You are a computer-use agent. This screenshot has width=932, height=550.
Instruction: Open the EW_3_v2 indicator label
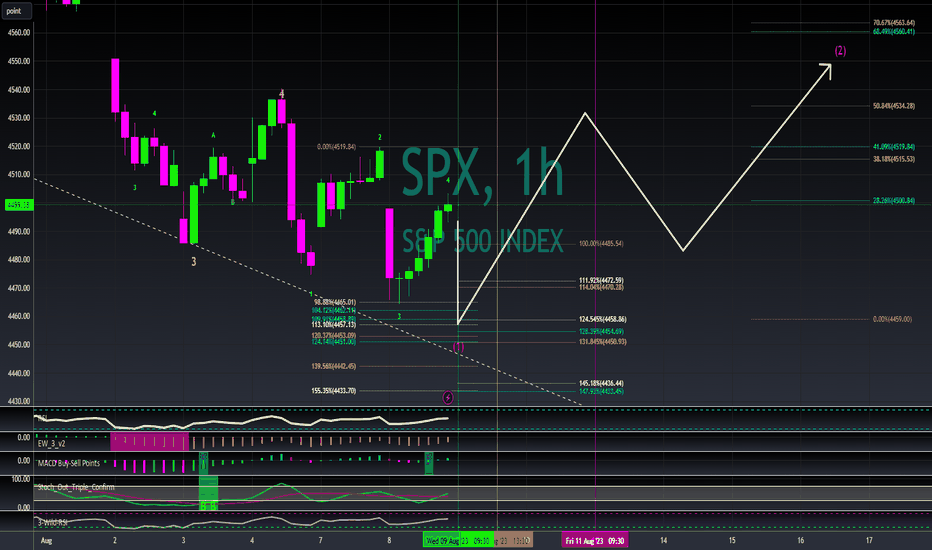point(52,443)
